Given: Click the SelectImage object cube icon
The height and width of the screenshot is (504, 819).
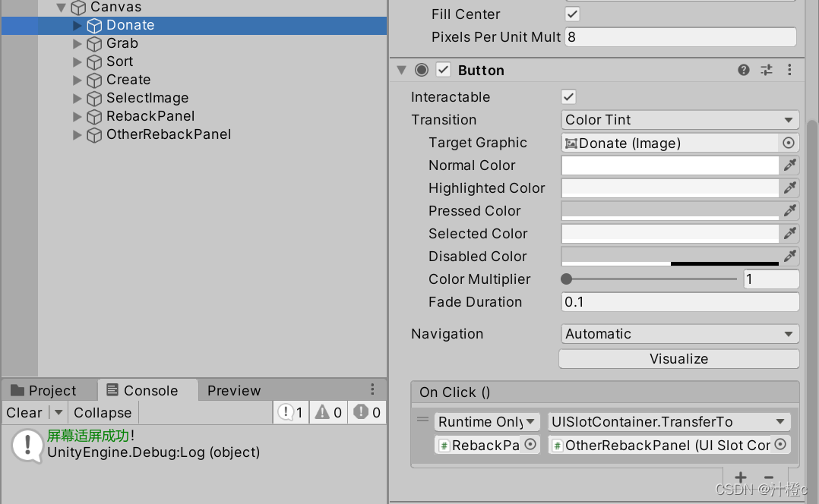Looking at the screenshot, I should [x=94, y=99].
